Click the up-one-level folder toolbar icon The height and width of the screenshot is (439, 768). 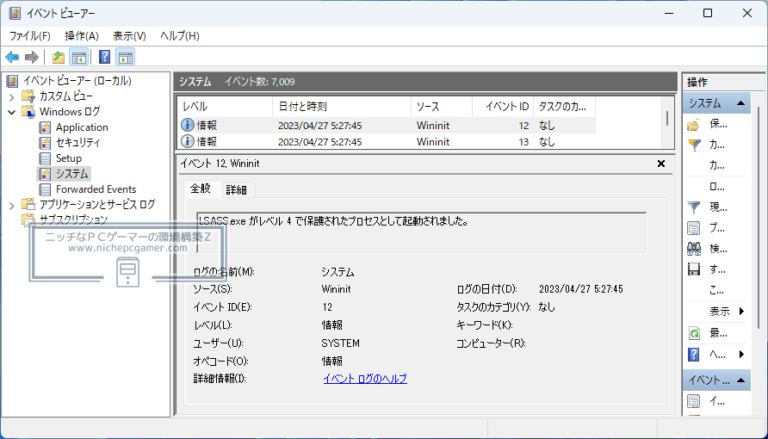59,57
